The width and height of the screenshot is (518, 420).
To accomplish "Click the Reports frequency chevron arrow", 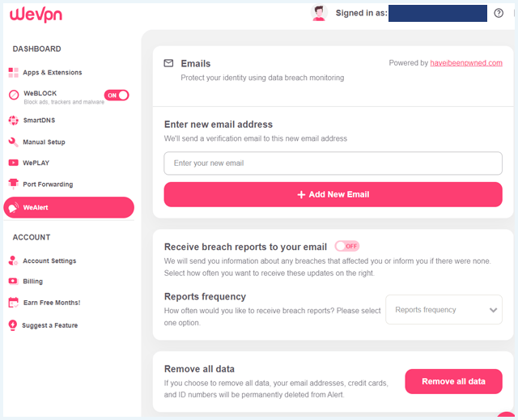I will pos(493,310).
